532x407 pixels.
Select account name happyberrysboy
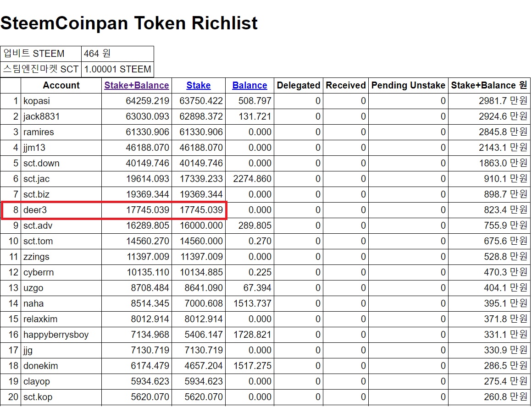[x=56, y=335]
